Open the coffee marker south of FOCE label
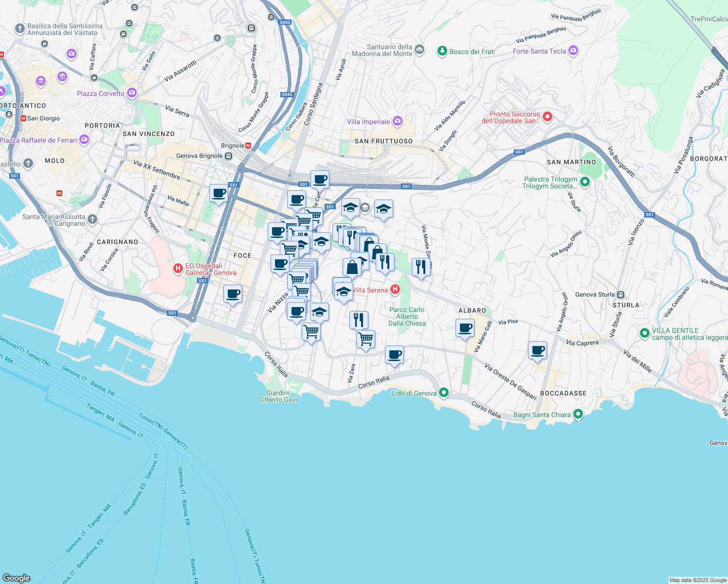 tap(233, 294)
